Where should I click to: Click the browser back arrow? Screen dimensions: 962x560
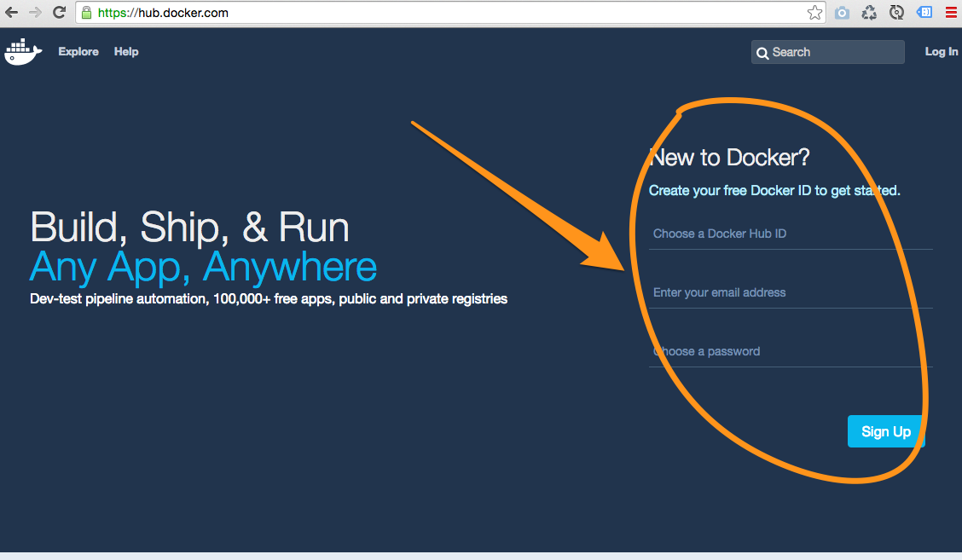coord(11,12)
